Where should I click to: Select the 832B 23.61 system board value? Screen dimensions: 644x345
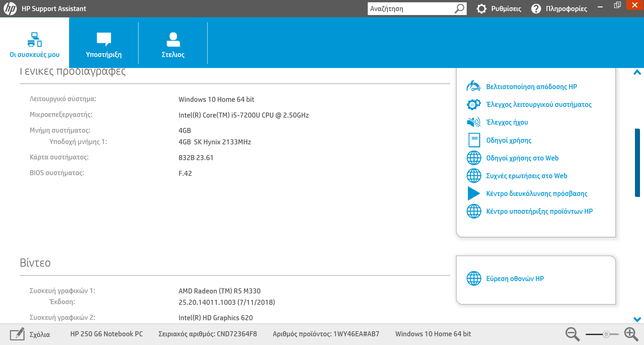[196, 158]
